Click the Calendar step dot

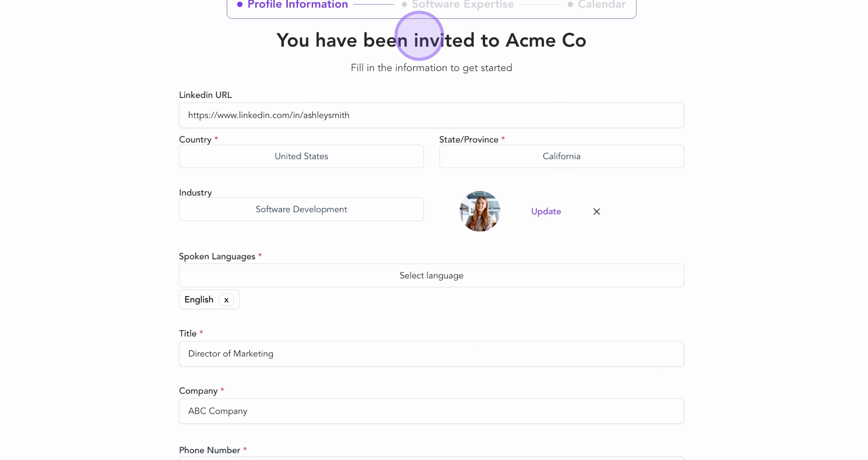click(x=570, y=5)
